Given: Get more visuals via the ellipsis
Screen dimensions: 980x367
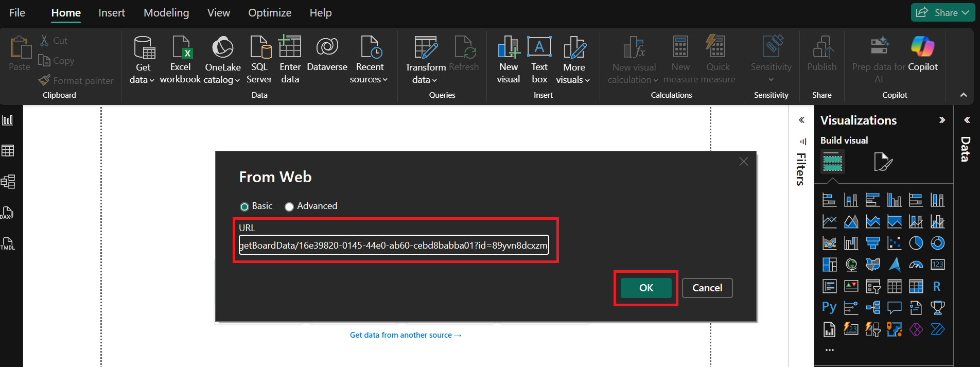Looking at the screenshot, I should [x=829, y=350].
